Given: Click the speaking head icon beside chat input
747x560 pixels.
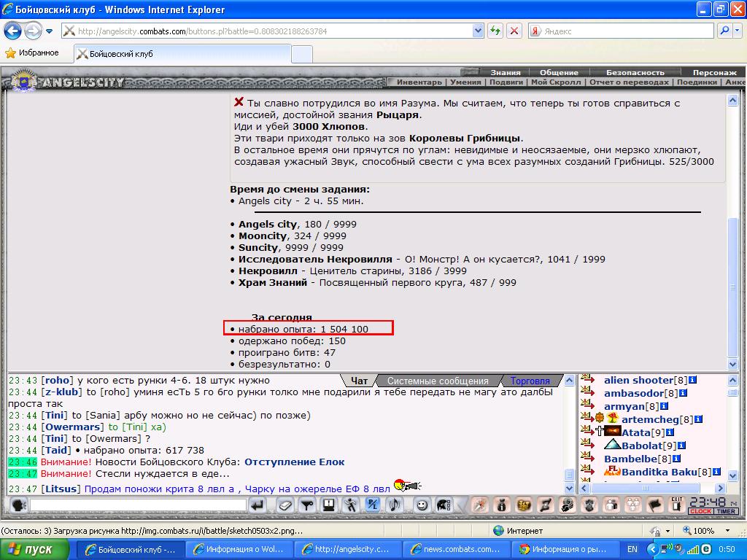Looking at the screenshot, I should [x=18, y=505].
